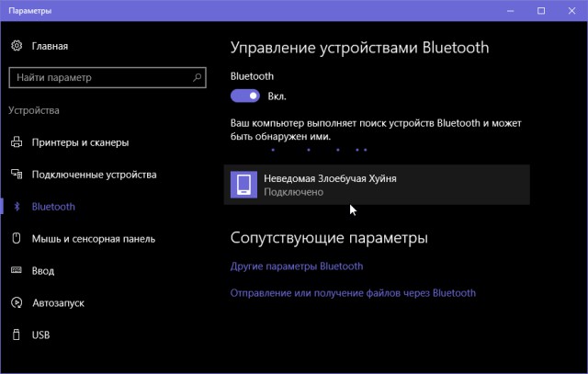Maximize the Параметры window
The height and width of the screenshot is (374, 588).
point(541,11)
